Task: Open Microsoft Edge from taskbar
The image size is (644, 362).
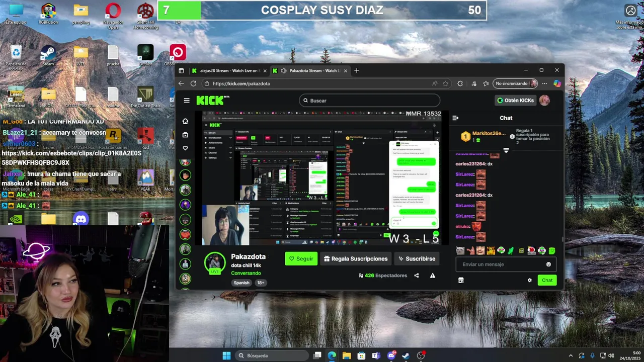Action: (x=332, y=355)
